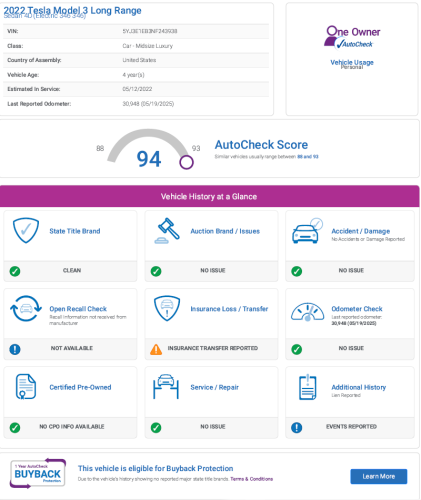Click the Buyback Protection badge logo
The height and width of the screenshot is (500, 421).
pyautogui.click(x=38, y=474)
